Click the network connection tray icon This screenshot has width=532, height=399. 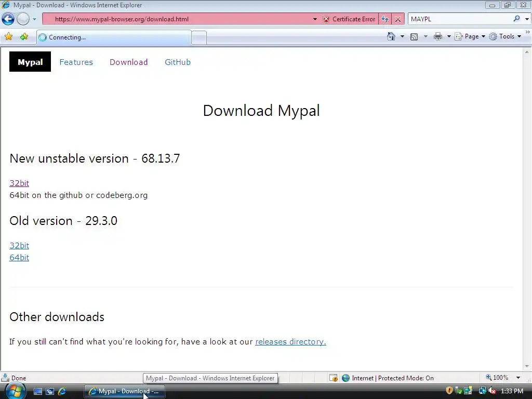pos(482,391)
